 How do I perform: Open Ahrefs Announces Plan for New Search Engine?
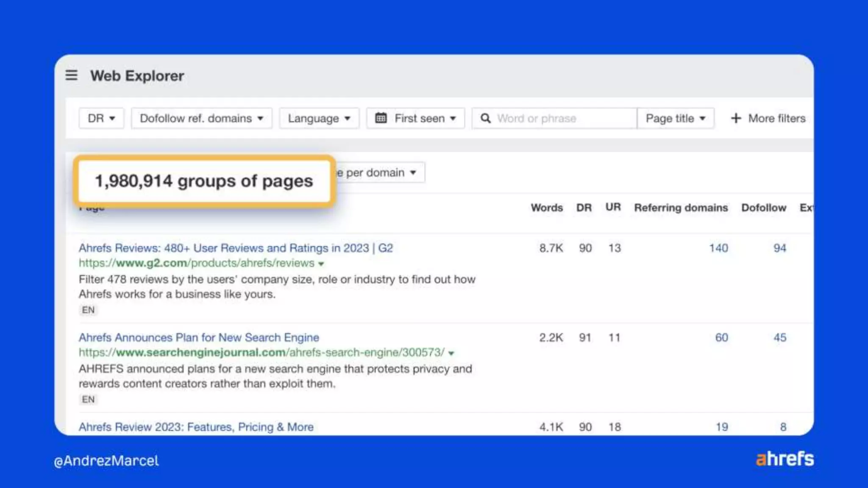199,337
